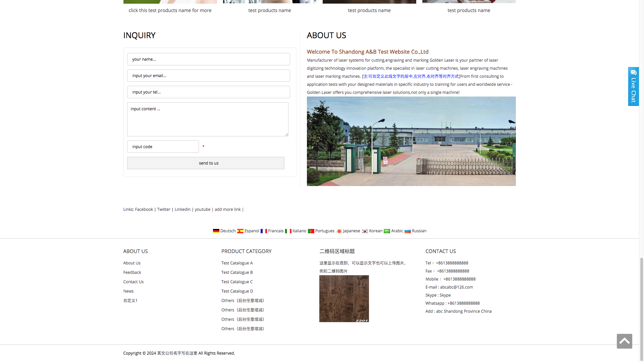Click 'add more link'
Image resolution: width=644 pixels, height=362 pixels.
(228, 209)
